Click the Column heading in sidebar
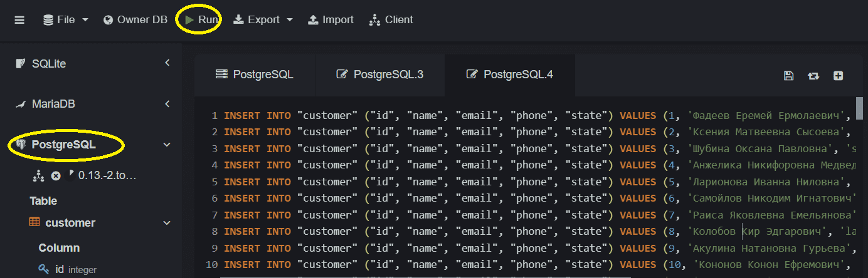 (x=59, y=248)
